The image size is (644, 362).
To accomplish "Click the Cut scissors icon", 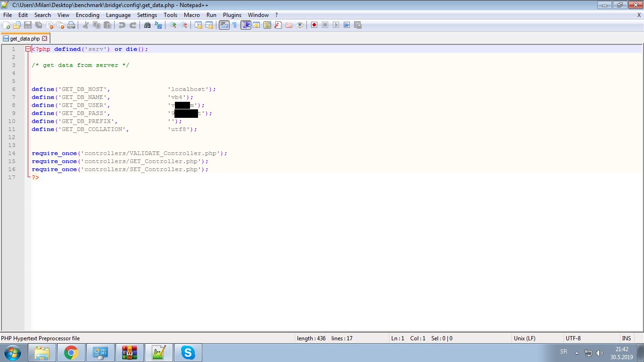I will coord(86,25).
